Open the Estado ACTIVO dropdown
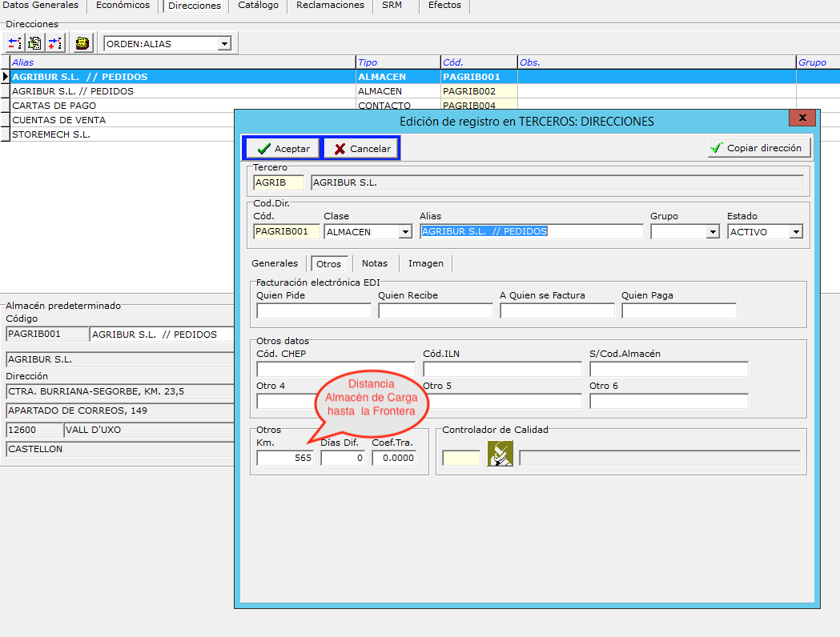 796,232
